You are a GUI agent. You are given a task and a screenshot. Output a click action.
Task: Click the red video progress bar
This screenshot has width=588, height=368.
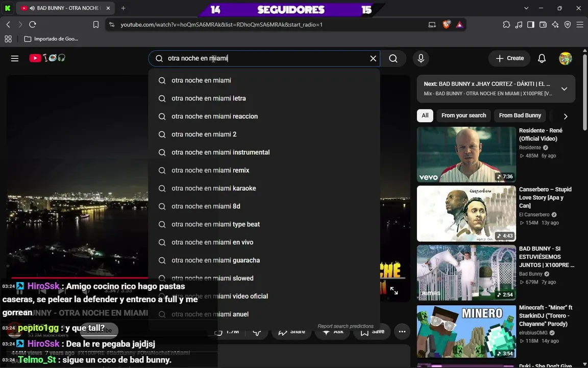coord(81,278)
